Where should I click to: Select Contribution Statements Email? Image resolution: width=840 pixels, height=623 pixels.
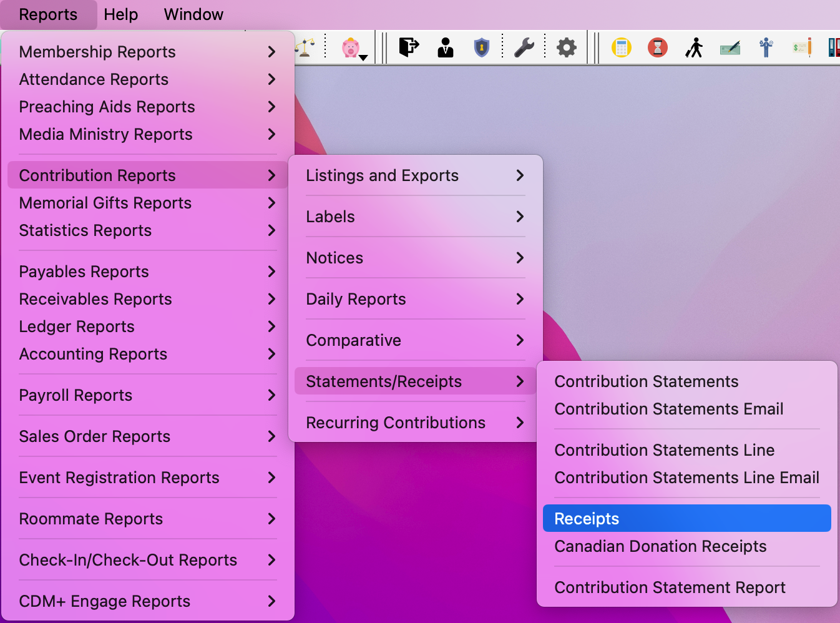668,409
